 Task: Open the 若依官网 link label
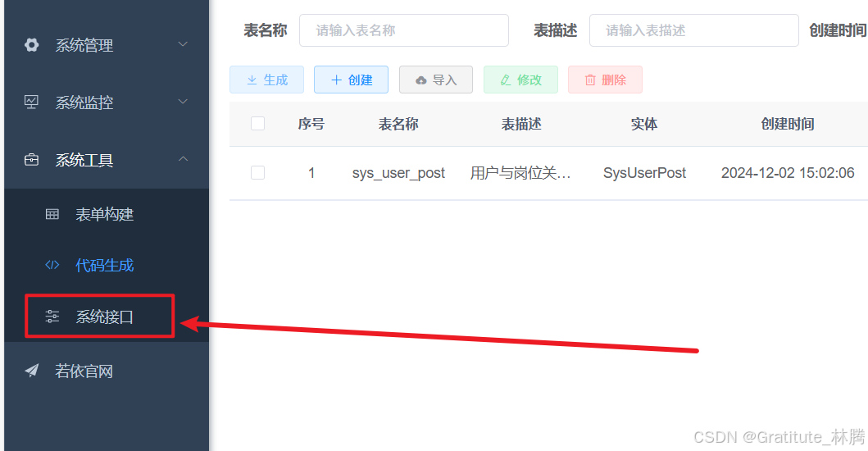[x=84, y=371]
